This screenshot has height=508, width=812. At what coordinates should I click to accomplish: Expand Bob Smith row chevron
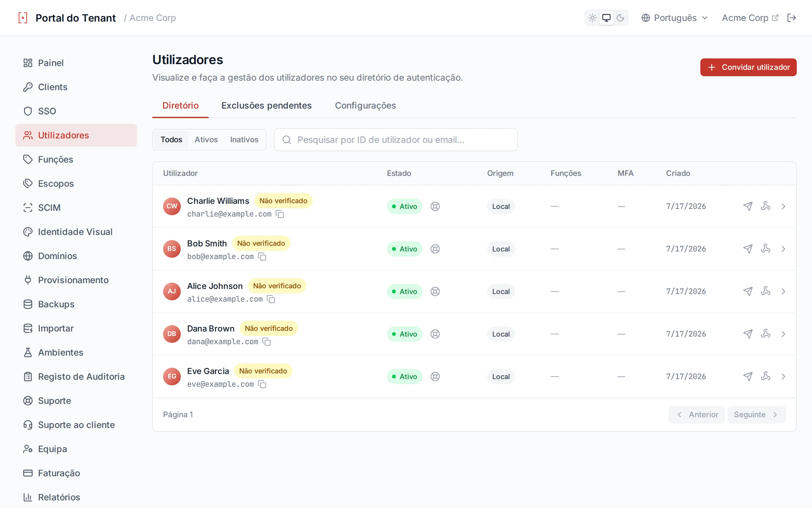click(x=783, y=249)
